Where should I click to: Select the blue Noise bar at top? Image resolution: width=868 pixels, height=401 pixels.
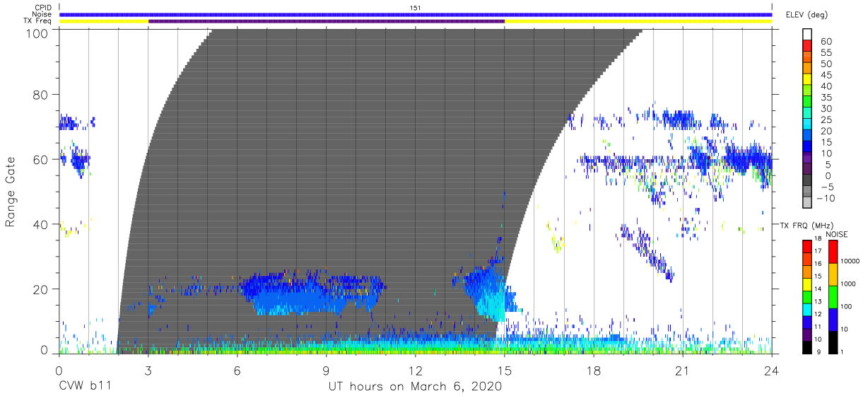click(416, 14)
